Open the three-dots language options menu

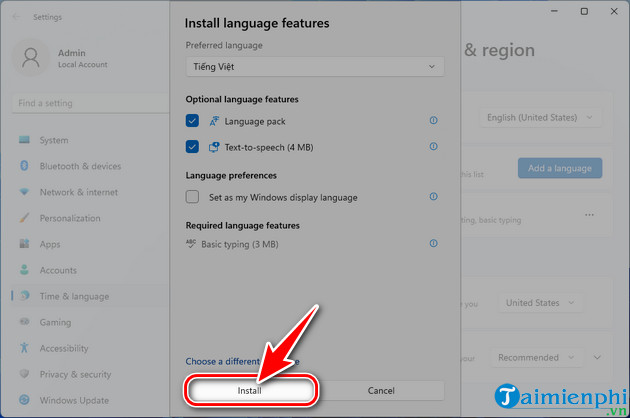589,215
